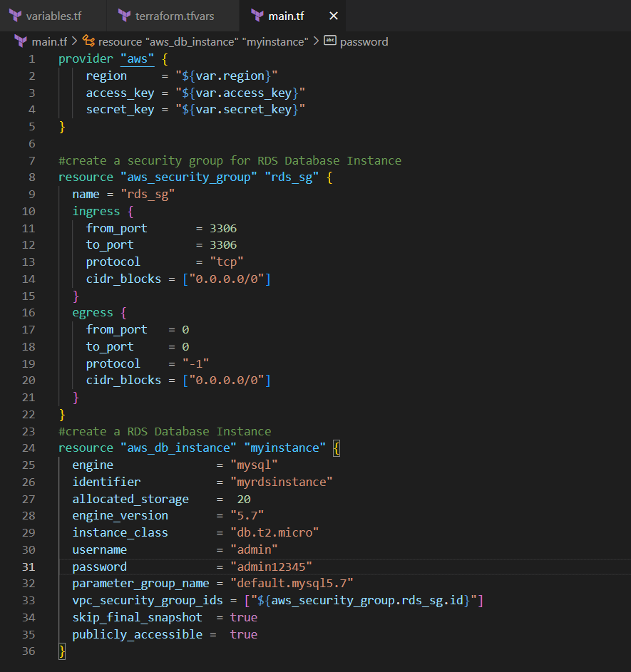Viewport: 631px width, 672px height.
Task: Click line number 1 in gutter
Action: point(32,58)
